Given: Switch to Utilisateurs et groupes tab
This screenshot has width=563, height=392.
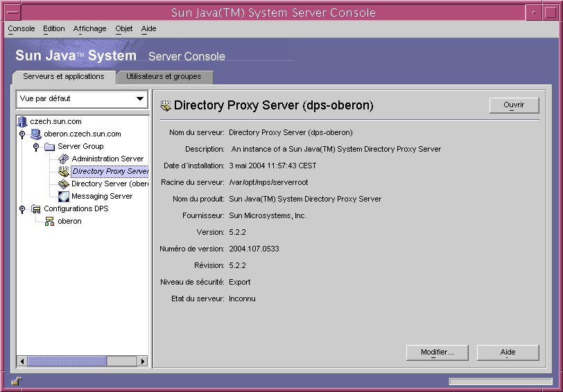Looking at the screenshot, I should click(x=164, y=77).
